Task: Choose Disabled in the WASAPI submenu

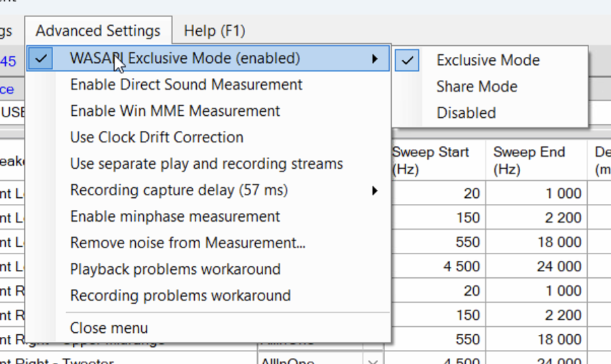Action: (x=466, y=113)
